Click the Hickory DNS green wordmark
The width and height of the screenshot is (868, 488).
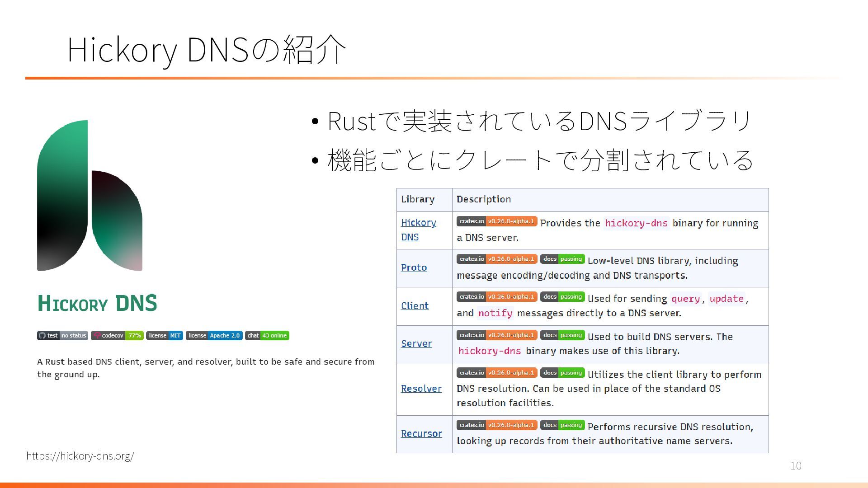pyautogui.click(x=97, y=303)
